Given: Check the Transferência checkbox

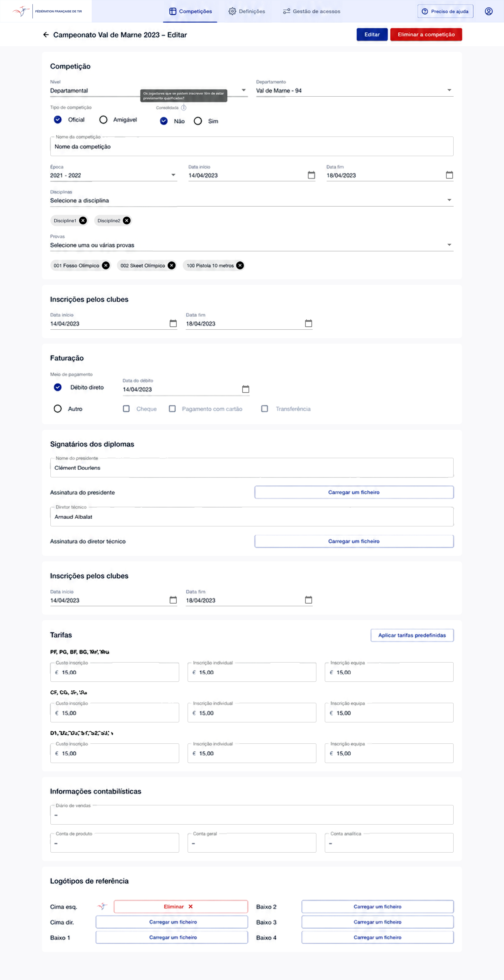Looking at the screenshot, I should 265,409.
